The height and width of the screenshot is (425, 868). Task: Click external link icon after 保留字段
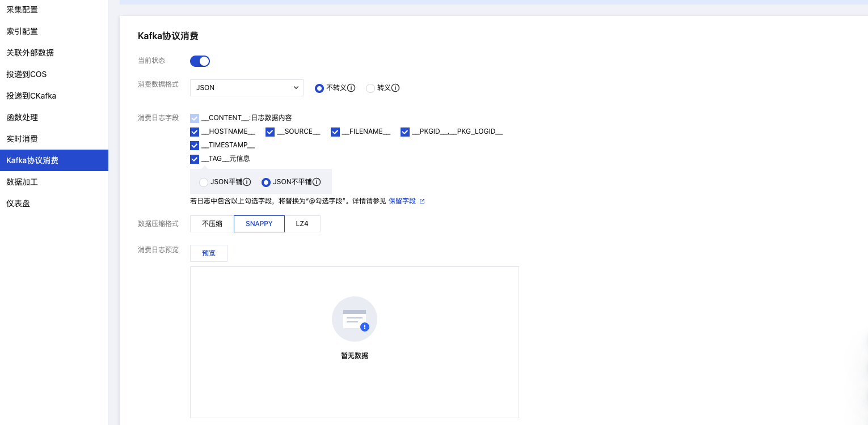point(422,201)
